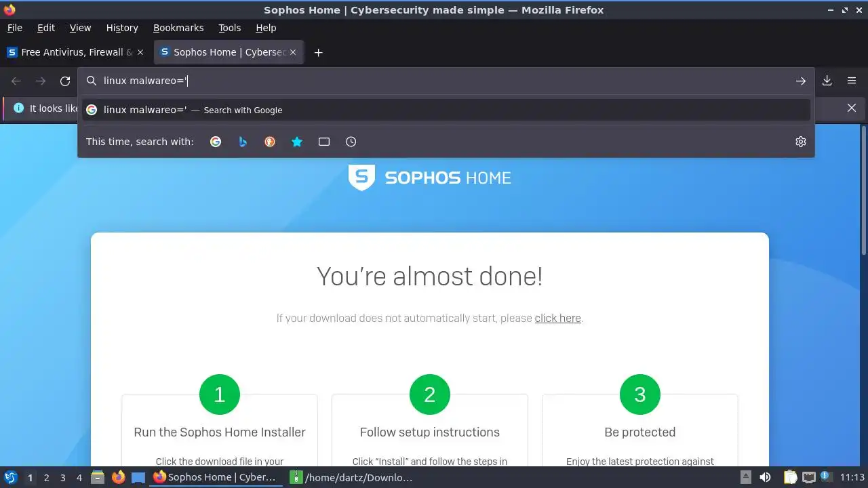Switch to workspace 3
868x488 pixels.
click(x=62, y=477)
